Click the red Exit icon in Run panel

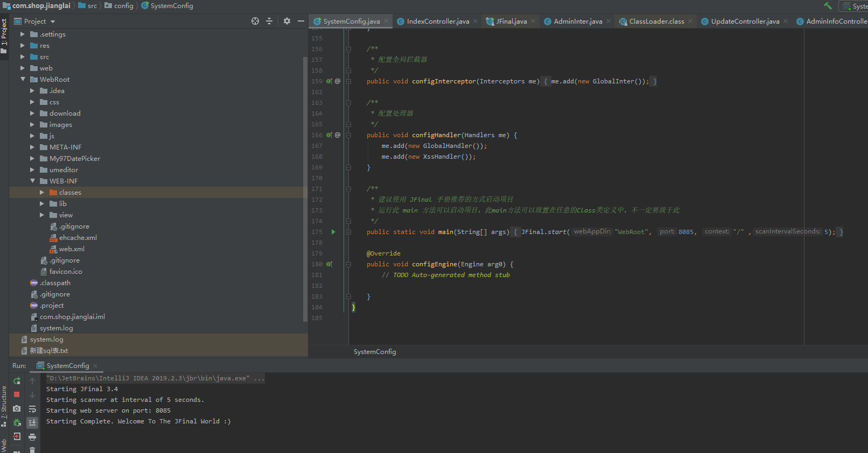pos(17,437)
